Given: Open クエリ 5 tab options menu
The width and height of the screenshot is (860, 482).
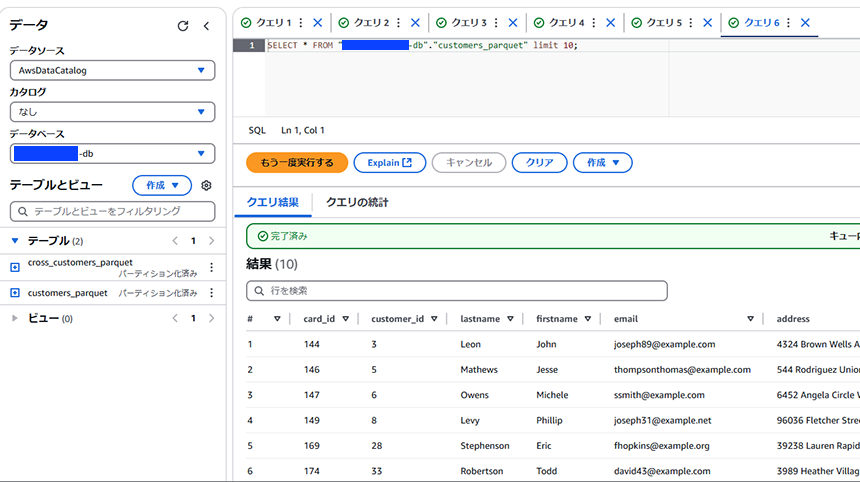Looking at the screenshot, I should coord(691,22).
